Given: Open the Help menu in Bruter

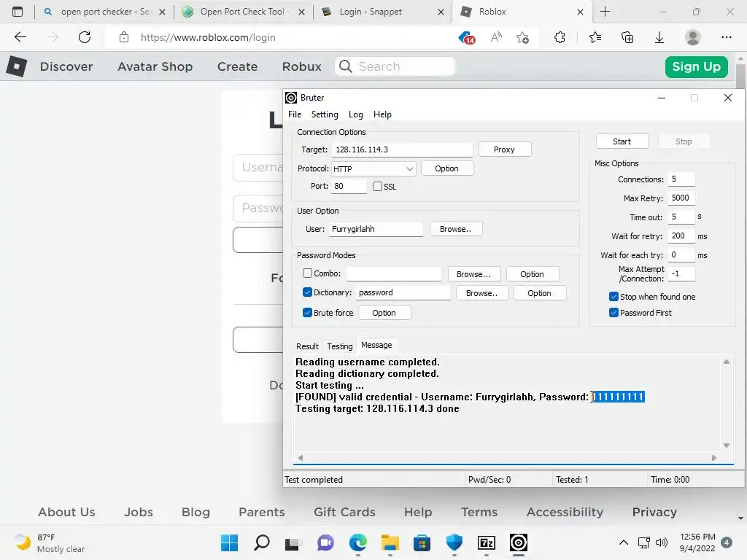Looking at the screenshot, I should 382,114.
